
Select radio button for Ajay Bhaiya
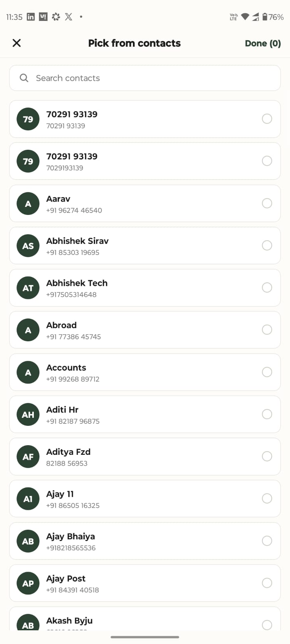click(x=267, y=541)
